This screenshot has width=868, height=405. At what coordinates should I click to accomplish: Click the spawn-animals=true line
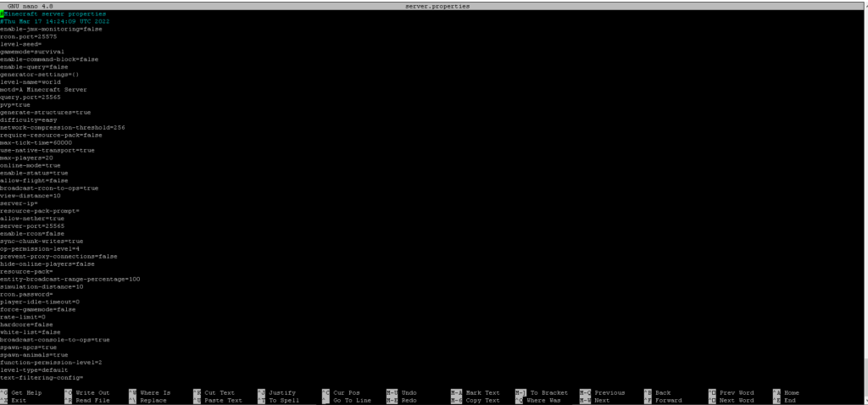click(x=34, y=355)
